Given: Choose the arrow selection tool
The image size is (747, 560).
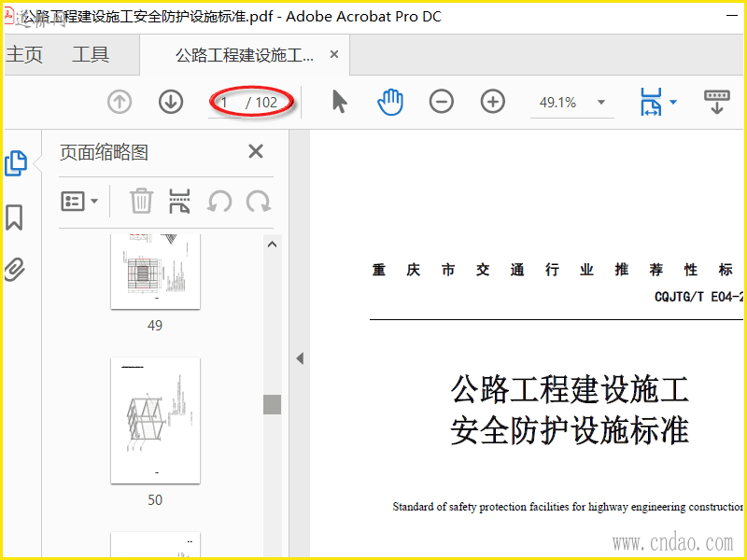Looking at the screenshot, I should (339, 102).
